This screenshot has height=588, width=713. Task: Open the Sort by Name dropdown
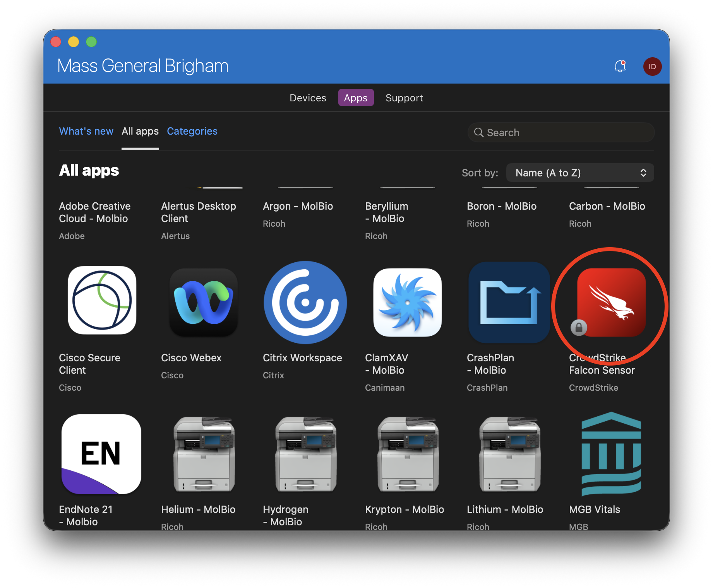pos(580,173)
